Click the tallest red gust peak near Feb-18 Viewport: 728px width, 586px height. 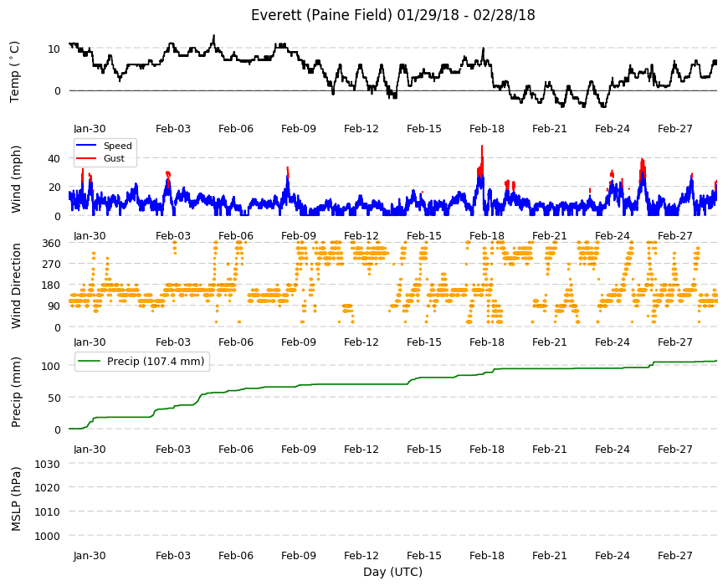pos(482,147)
